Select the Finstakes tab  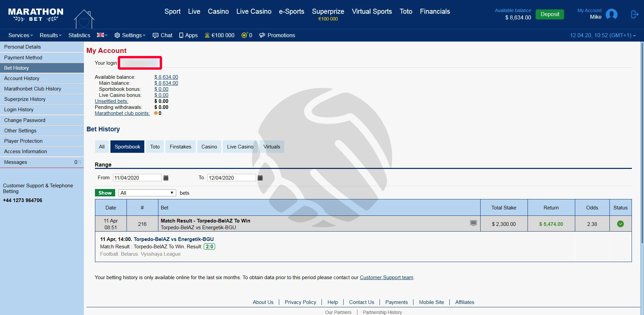point(180,147)
